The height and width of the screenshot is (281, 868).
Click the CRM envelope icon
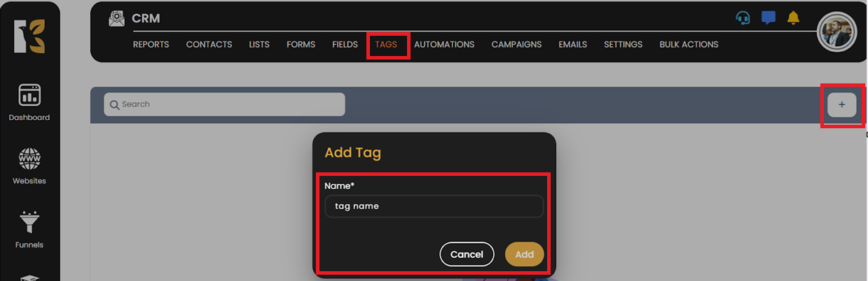117,19
